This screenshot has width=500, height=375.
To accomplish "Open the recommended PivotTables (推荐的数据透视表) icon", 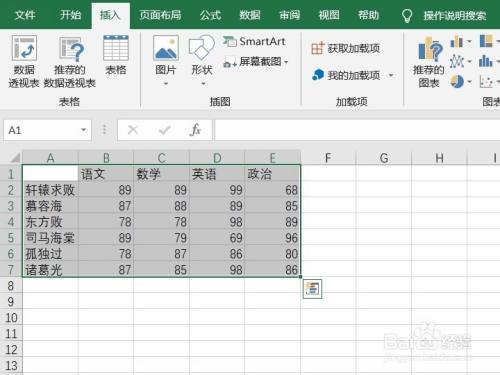I will pyautogui.click(x=71, y=49).
